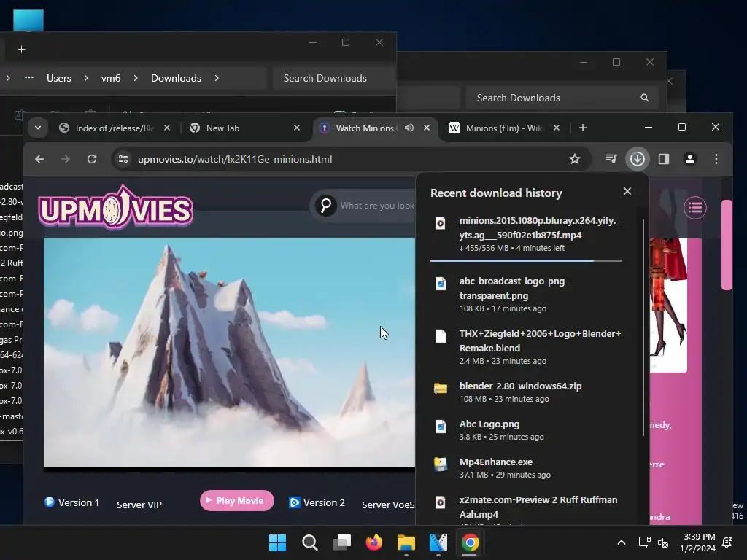Click minions download progress bar

[x=527, y=260]
